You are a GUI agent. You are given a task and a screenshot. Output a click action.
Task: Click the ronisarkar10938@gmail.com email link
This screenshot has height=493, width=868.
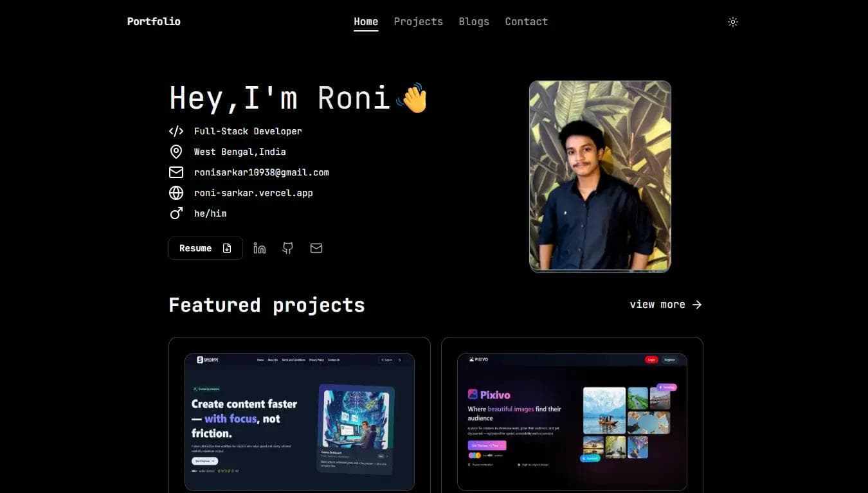(x=261, y=172)
